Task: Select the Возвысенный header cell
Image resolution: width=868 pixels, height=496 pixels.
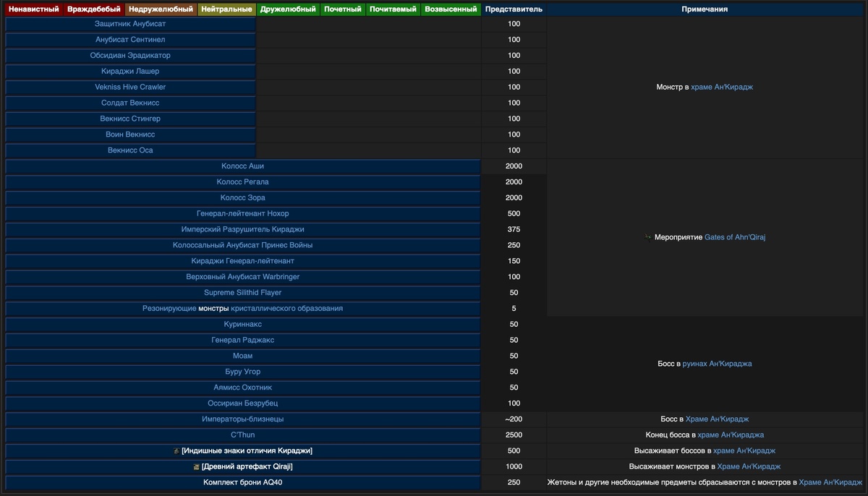Action: 451,9
